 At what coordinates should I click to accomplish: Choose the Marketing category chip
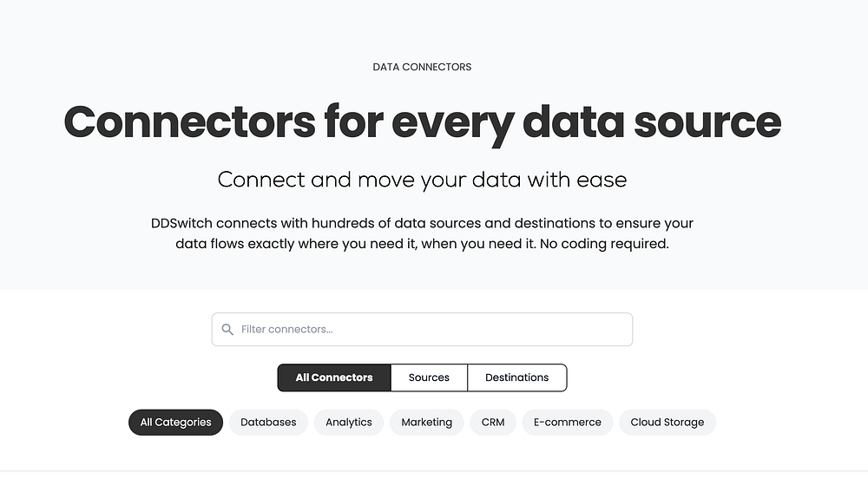coord(426,423)
